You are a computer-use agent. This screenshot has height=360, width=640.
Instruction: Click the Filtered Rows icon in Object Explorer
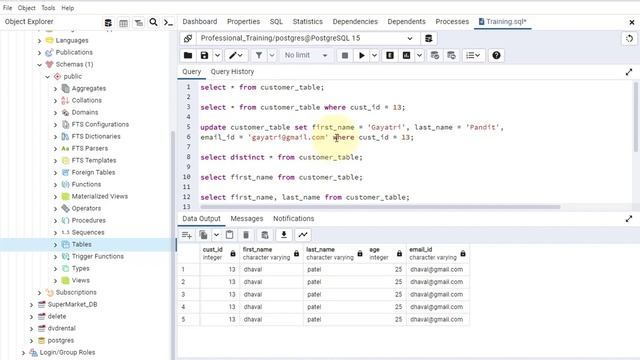[x=139, y=22]
